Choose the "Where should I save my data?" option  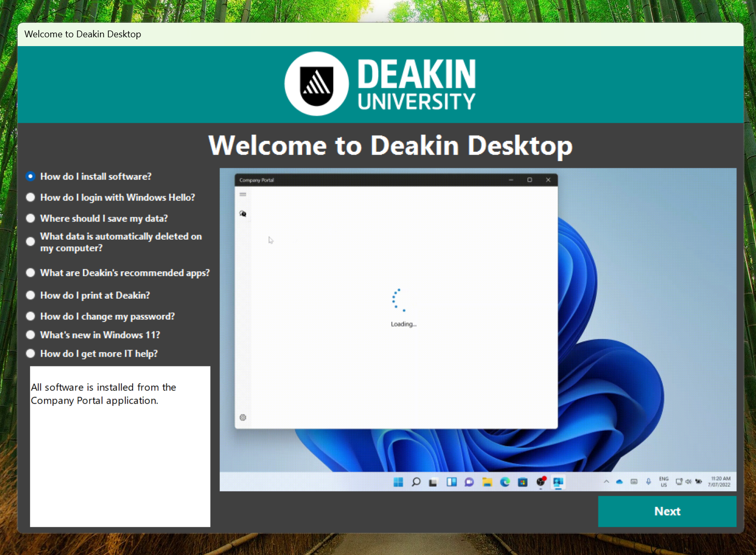[31, 218]
